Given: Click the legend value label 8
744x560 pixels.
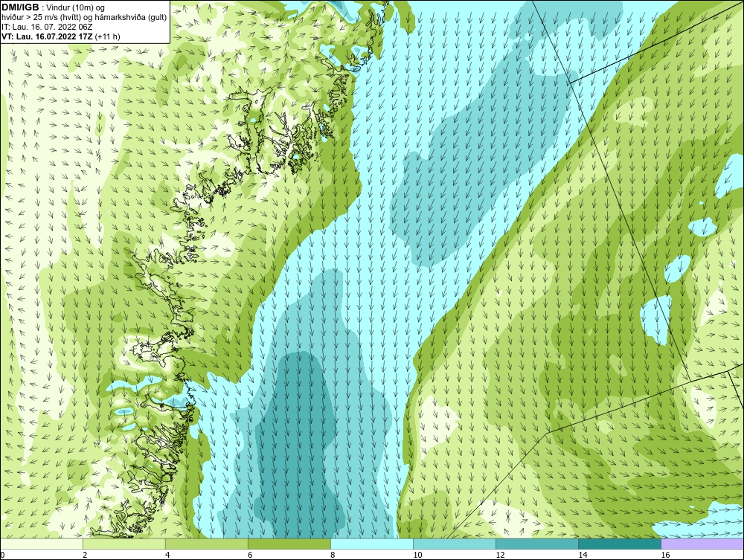Looking at the screenshot, I should (333, 556).
